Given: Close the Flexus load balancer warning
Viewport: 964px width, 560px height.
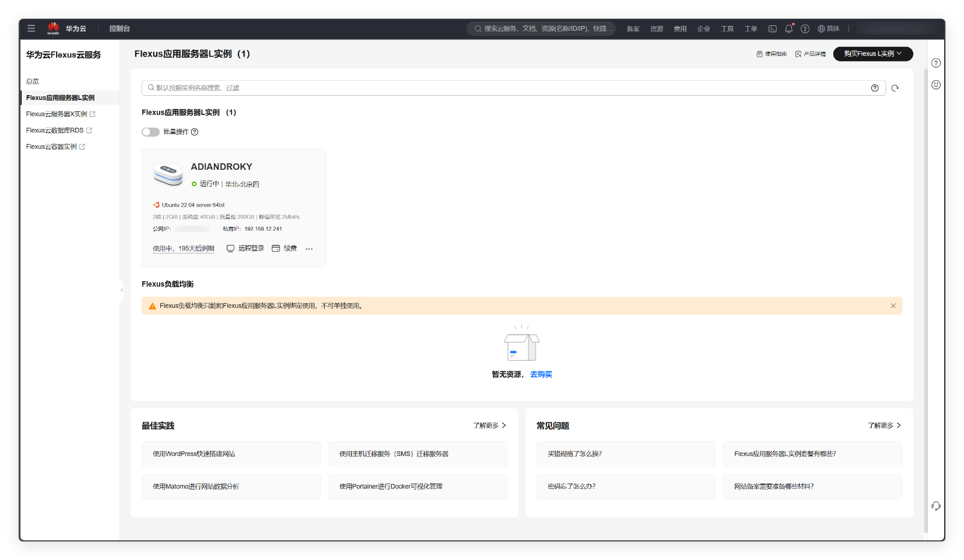Looking at the screenshot, I should pos(893,306).
